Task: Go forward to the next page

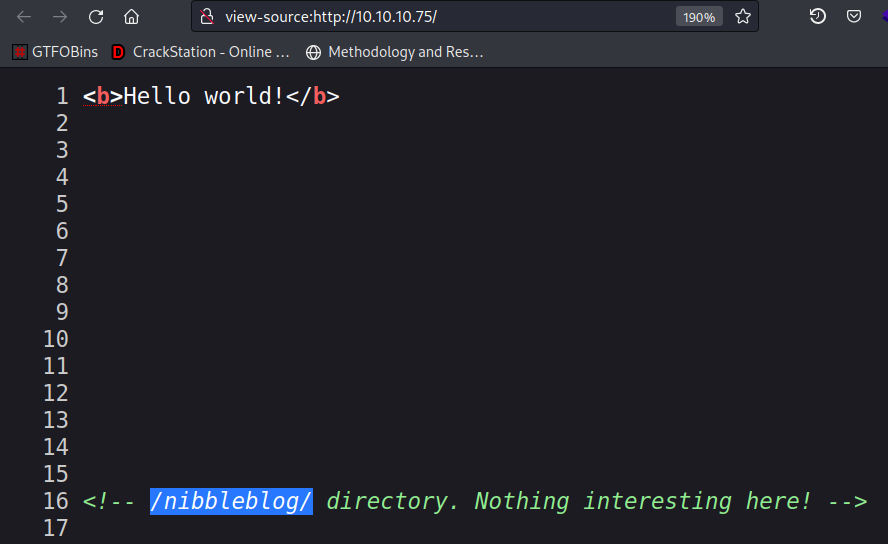Action: (59, 17)
